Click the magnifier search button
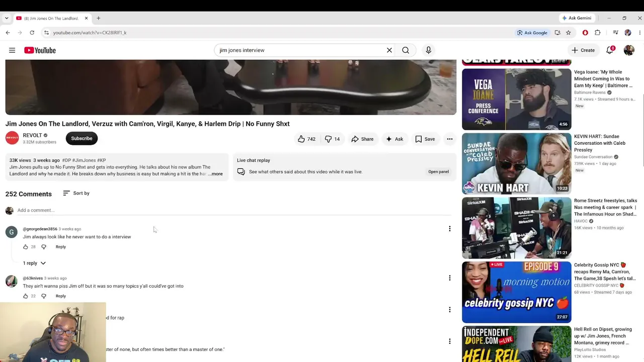 [x=406, y=50]
